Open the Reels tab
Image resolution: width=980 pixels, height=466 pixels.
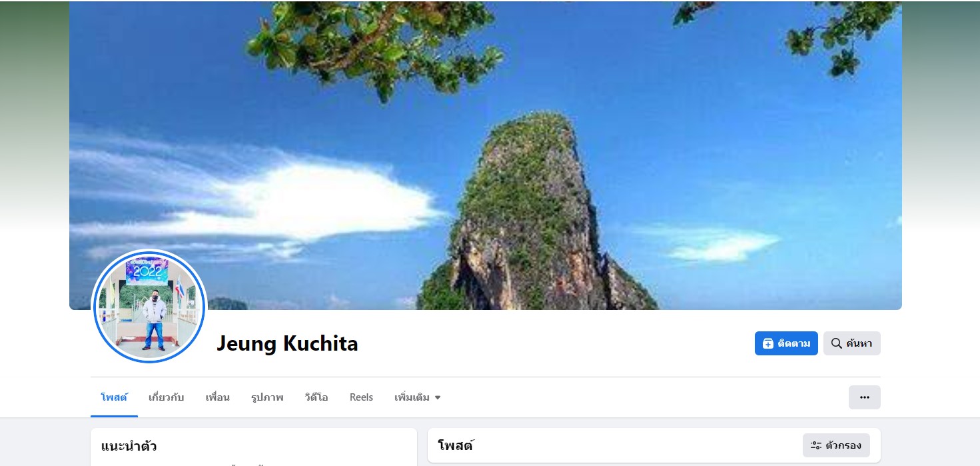point(361,397)
